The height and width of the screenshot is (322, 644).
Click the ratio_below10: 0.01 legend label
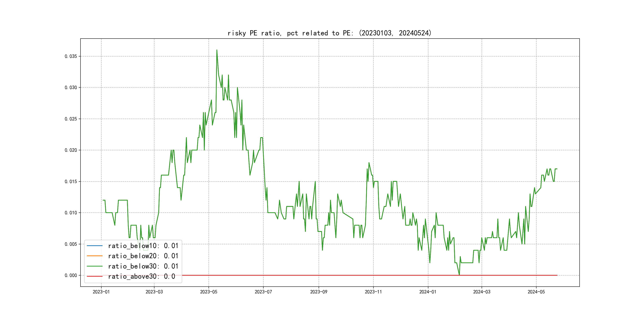(x=143, y=246)
